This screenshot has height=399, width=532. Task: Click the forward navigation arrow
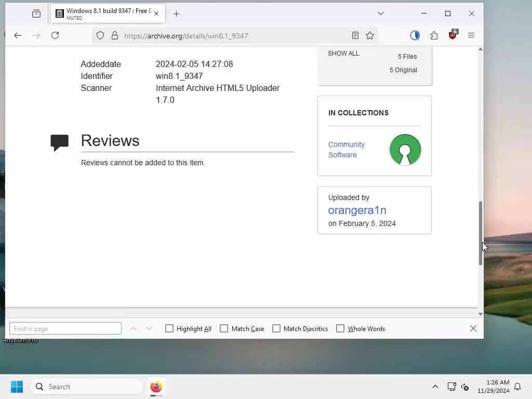pyautogui.click(x=36, y=35)
